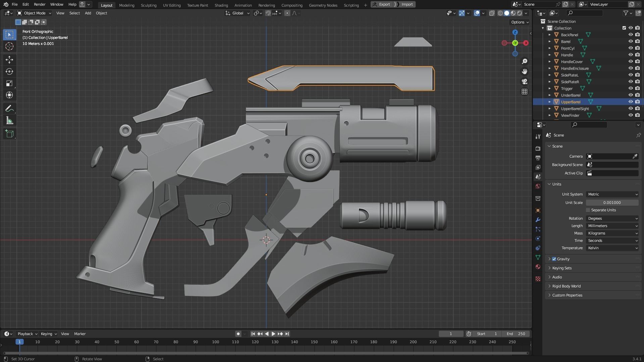Toggle viewport overlays button

coord(477,13)
